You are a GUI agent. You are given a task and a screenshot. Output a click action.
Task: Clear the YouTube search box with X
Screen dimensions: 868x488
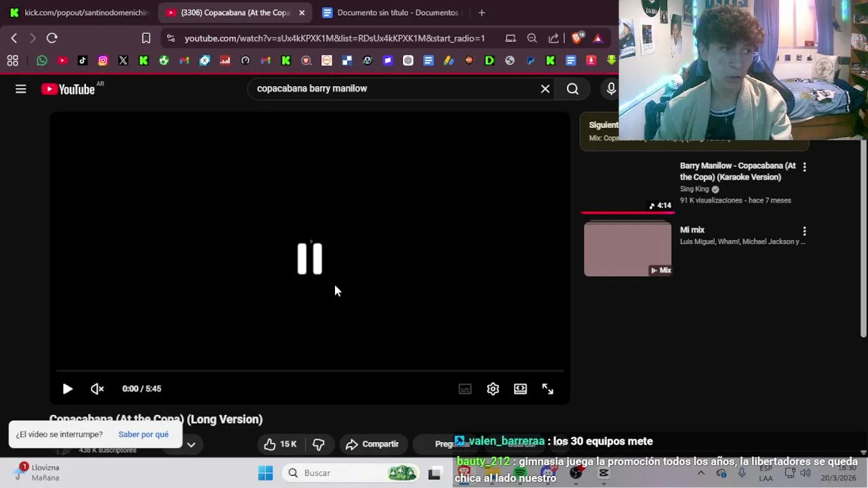(x=545, y=89)
